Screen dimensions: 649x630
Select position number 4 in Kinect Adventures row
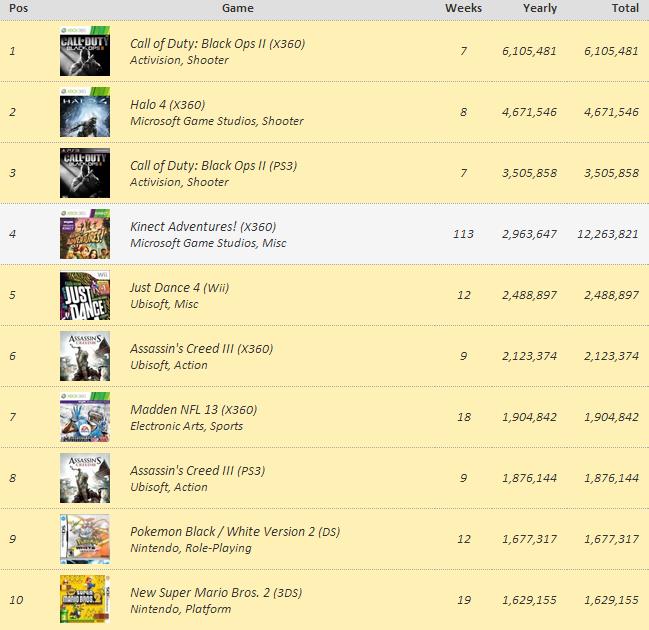pyautogui.click(x=13, y=234)
